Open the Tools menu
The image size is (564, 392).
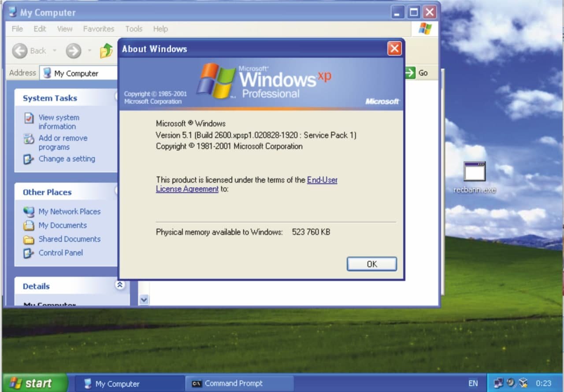click(134, 29)
